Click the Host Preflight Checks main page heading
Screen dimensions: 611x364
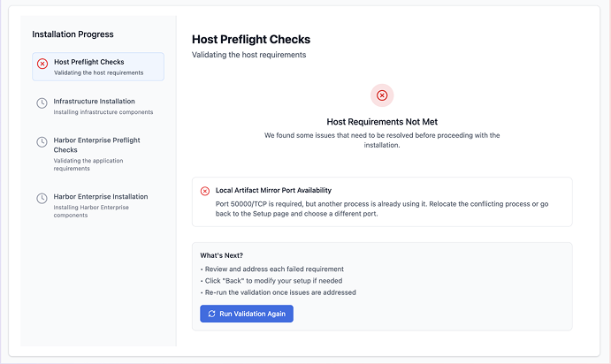coord(251,40)
